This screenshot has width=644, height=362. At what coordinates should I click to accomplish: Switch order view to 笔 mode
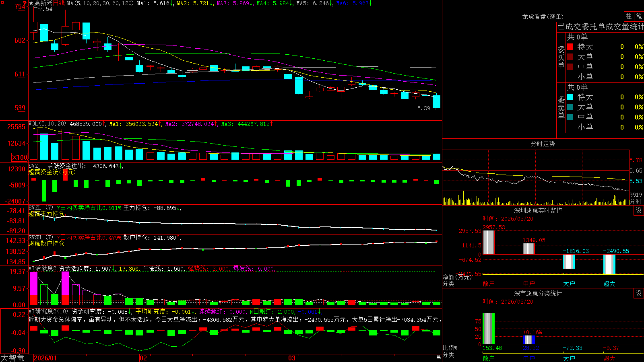pyautogui.click(x=639, y=16)
